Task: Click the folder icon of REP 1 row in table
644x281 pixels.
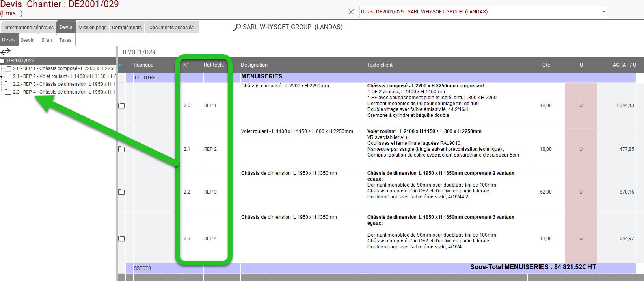Action: (121, 105)
